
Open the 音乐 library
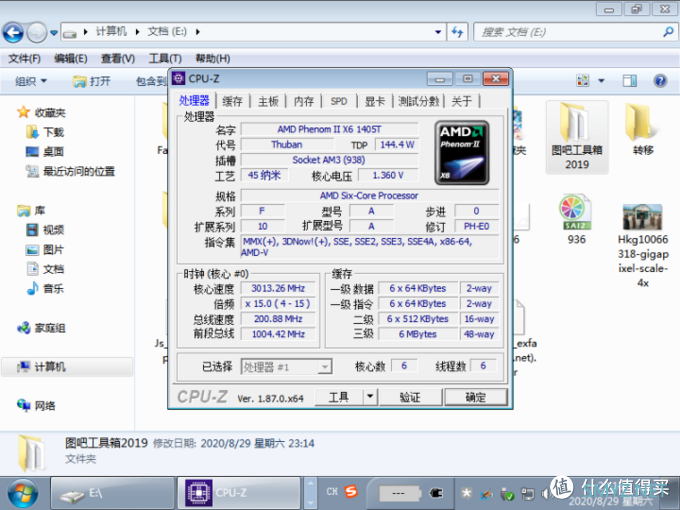tap(45, 288)
